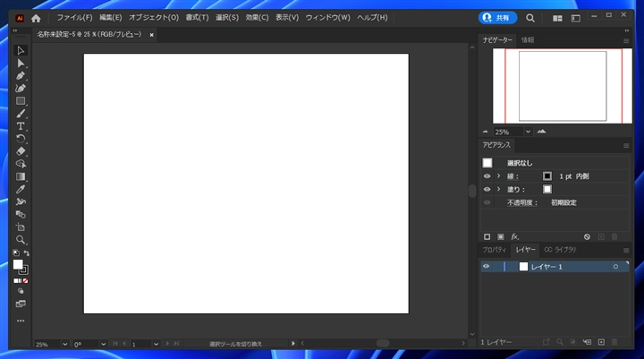
Task: Zoom in with Navigator large mountains button
Action: pos(542,132)
